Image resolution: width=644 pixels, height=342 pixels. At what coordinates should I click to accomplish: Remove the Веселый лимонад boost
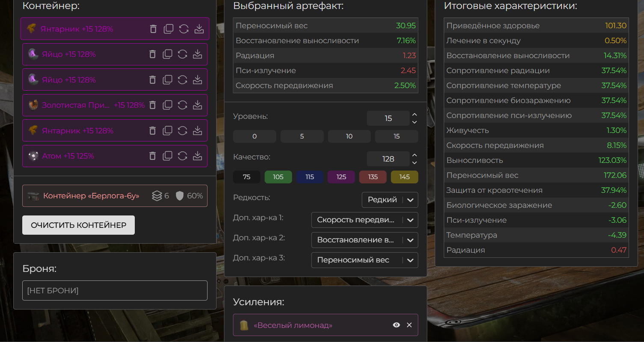tap(409, 325)
